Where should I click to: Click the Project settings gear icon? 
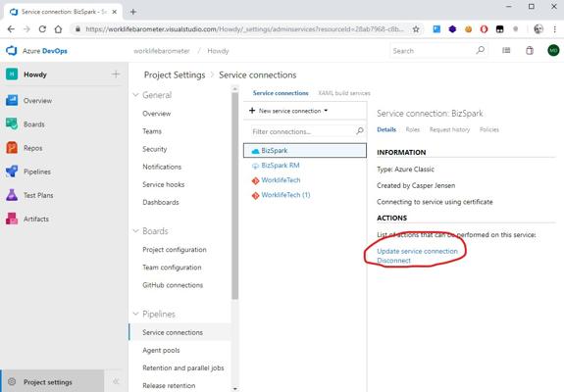12,381
